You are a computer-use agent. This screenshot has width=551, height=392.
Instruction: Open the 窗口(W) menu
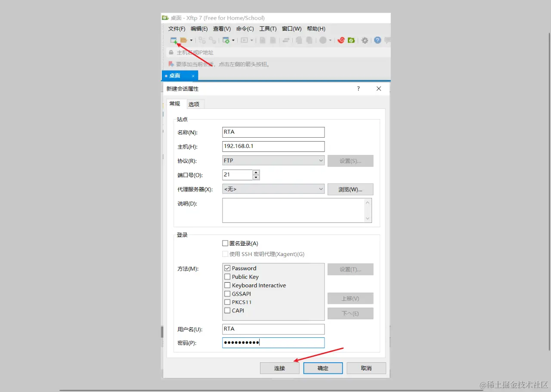click(x=291, y=29)
